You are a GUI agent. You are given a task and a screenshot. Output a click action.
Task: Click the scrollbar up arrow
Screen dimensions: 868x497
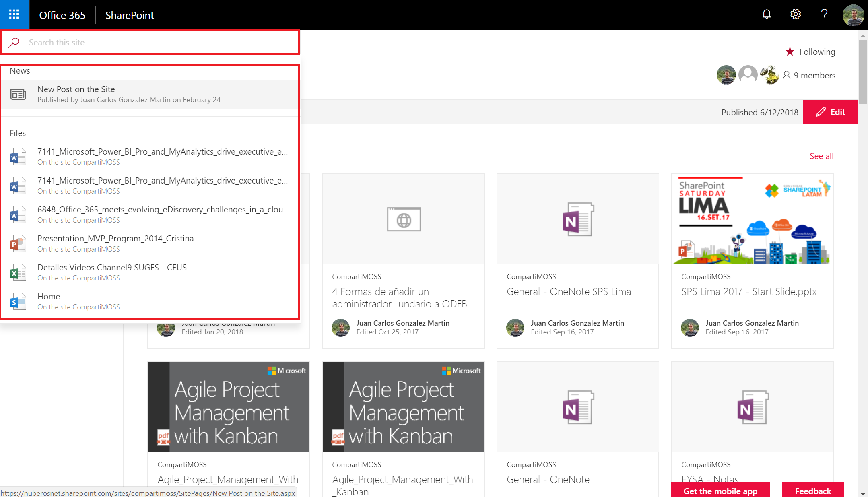click(863, 35)
